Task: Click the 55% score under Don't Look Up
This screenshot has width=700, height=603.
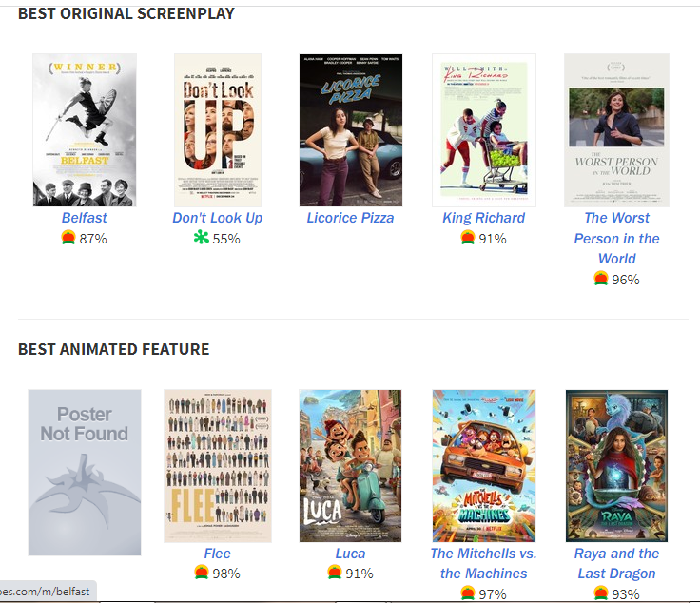Action: point(226,240)
